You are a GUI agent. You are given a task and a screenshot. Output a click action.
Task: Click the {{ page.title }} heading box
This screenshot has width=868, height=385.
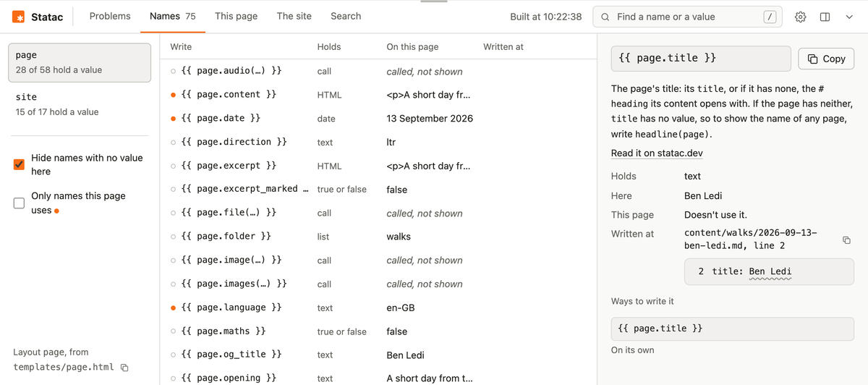tap(701, 59)
